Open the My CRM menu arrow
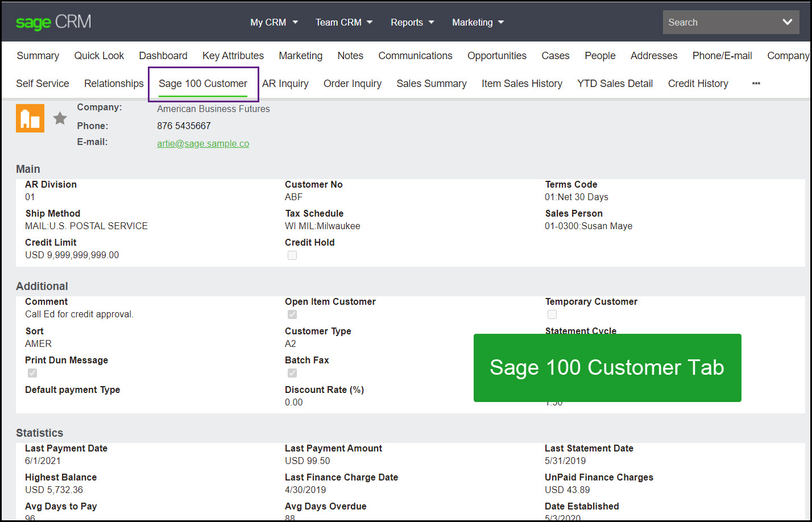Viewport: 812px width, 522px height. [295, 22]
